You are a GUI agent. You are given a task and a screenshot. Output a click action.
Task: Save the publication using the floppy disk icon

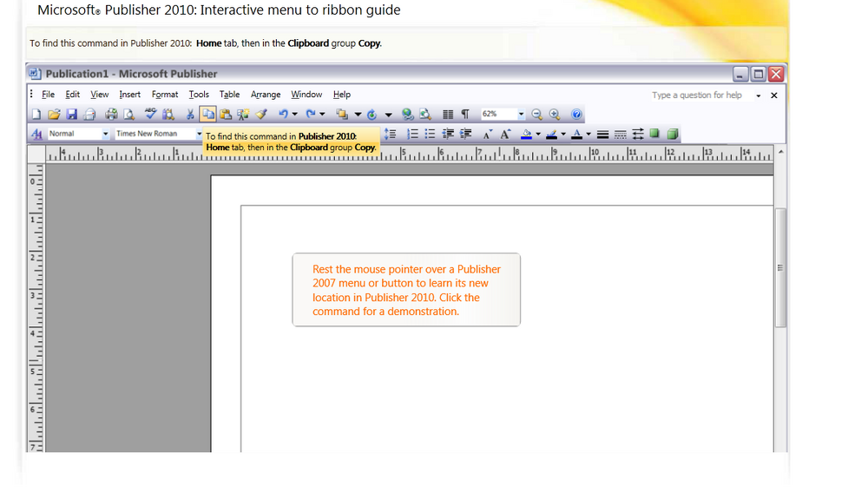[71, 115]
